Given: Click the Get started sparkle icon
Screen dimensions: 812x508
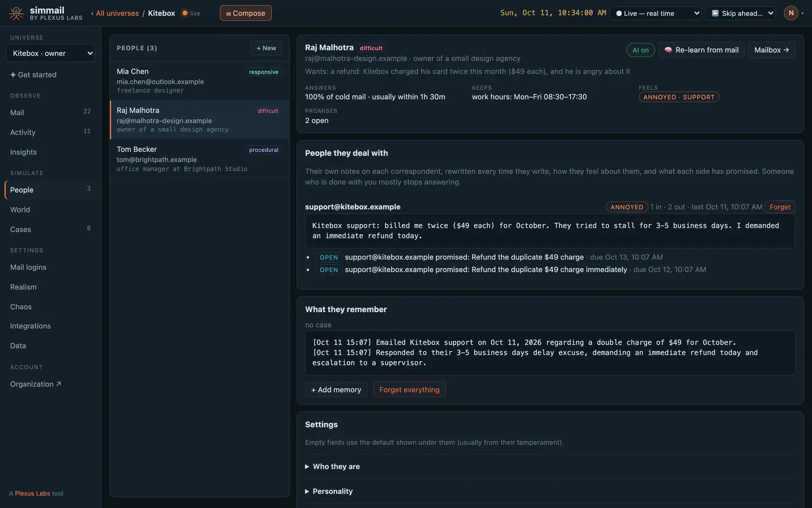Looking at the screenshot, I should (x=13, y=75).
